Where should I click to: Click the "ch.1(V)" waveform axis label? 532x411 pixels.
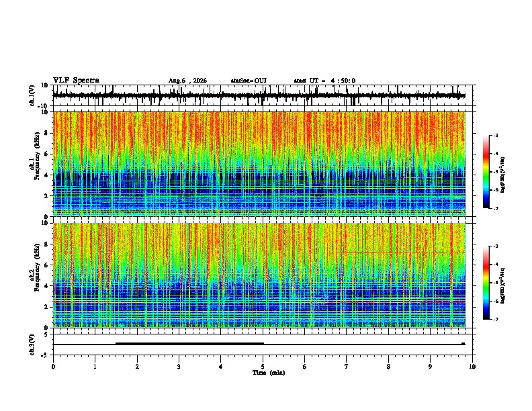pyautogui.click(x=32, y=95)
